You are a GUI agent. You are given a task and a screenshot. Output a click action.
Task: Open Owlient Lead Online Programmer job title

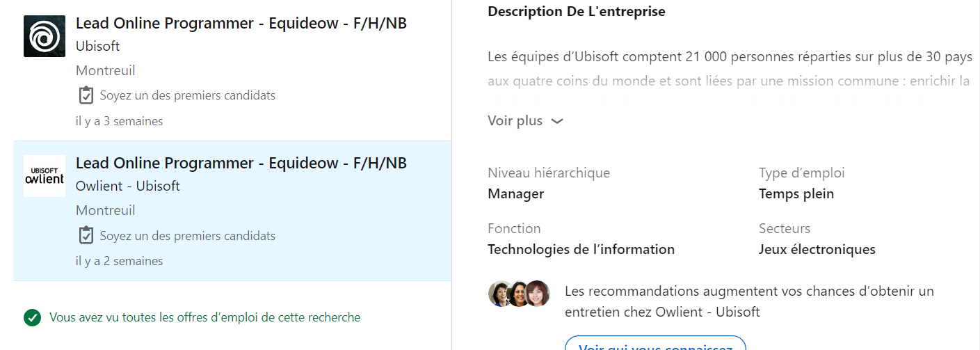[241, 163]
